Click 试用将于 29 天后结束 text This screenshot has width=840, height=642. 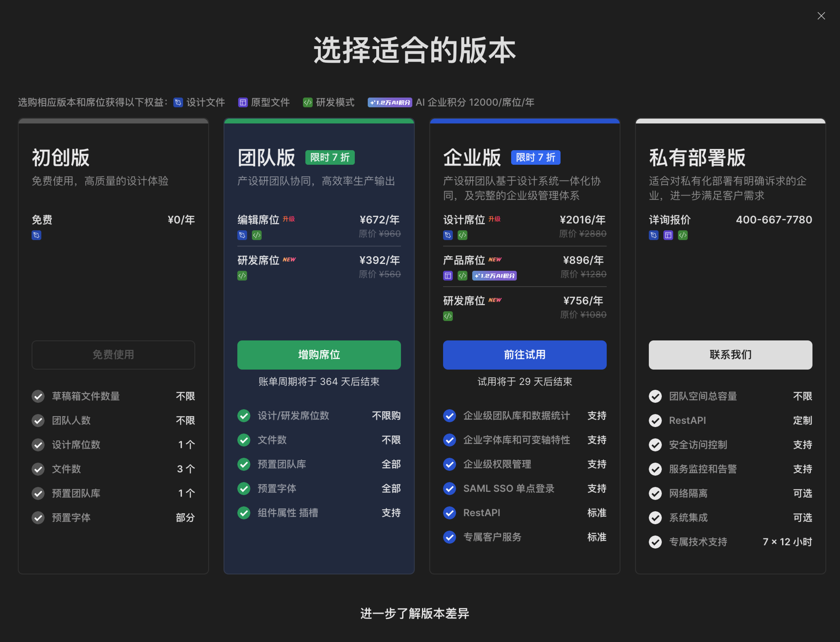[x=525, y=382]
